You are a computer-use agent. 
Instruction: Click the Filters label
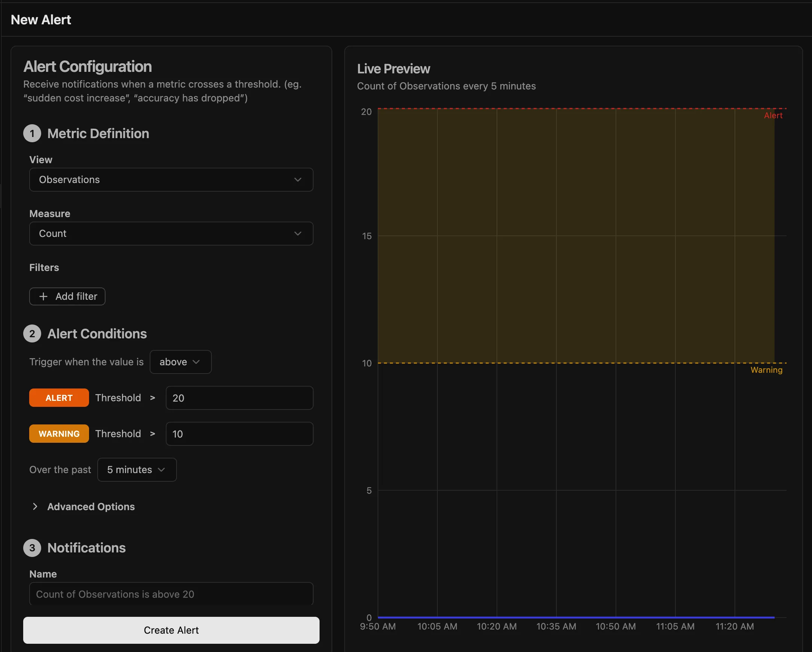click(44, 268)
